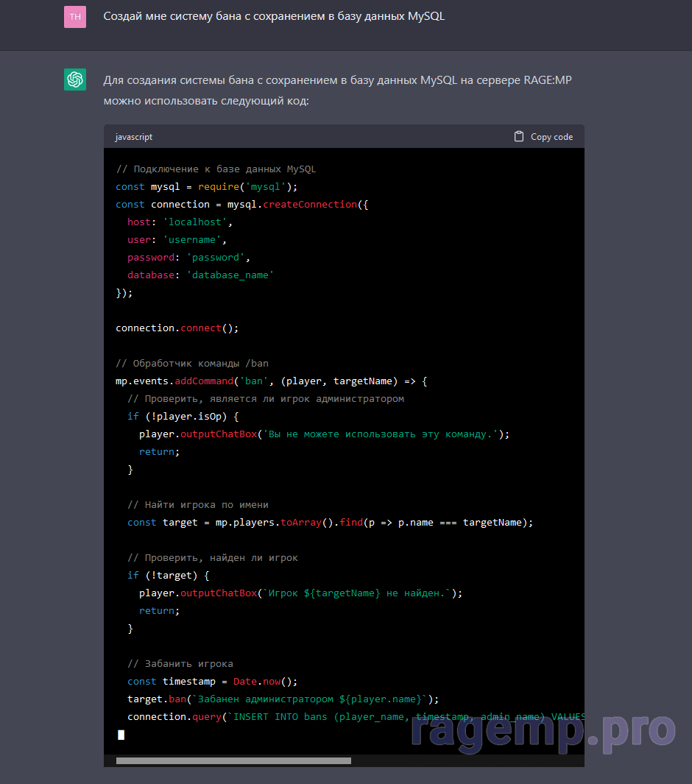Click the line with mp.events.addCommand('ban'
Screen dimensions: 692x784
[272, 381]
